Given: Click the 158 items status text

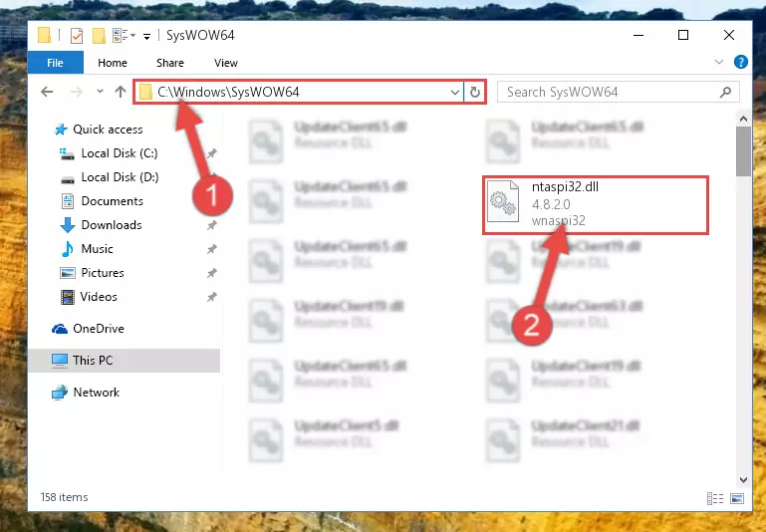Looking at the screenshot, I should [x=64, y=497].
